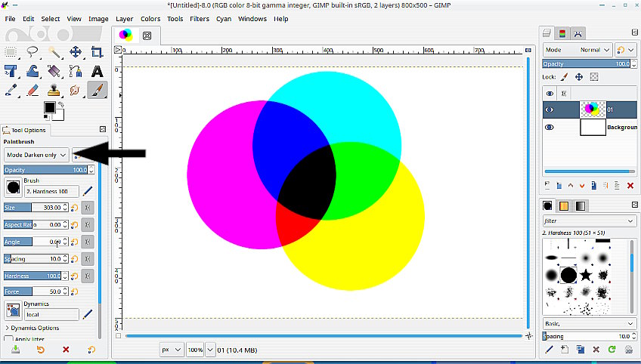This screenshot has height=364, width=641.
Task: Restore tool preset in Tool Options
Action: (41, 350)
